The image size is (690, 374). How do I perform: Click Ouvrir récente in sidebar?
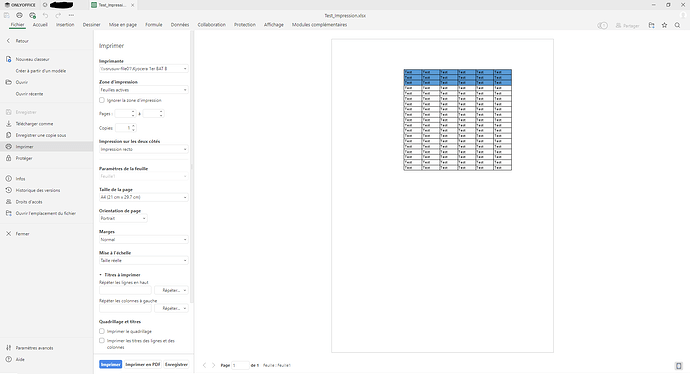pyautogui.click(x=29, y=94)
